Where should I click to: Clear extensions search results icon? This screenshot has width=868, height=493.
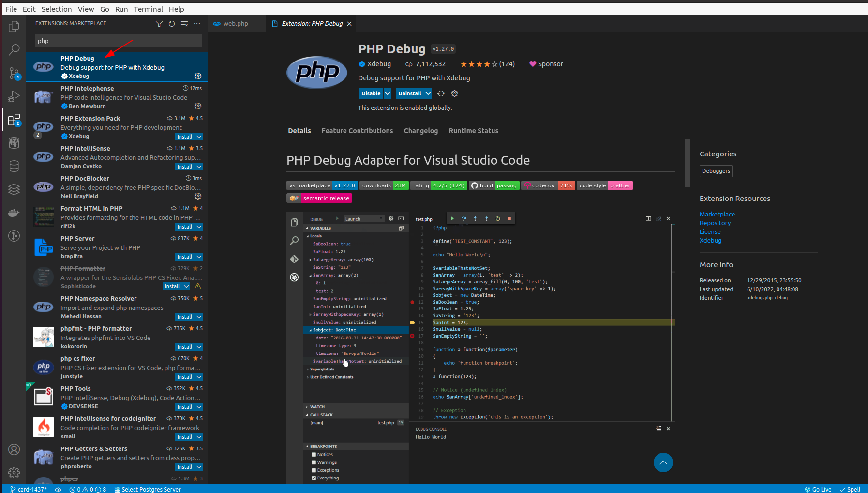tap(184, 24)
